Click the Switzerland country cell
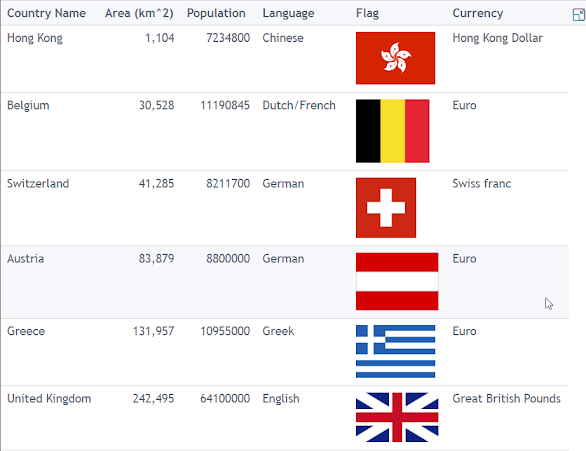 [x=38, y=183]
